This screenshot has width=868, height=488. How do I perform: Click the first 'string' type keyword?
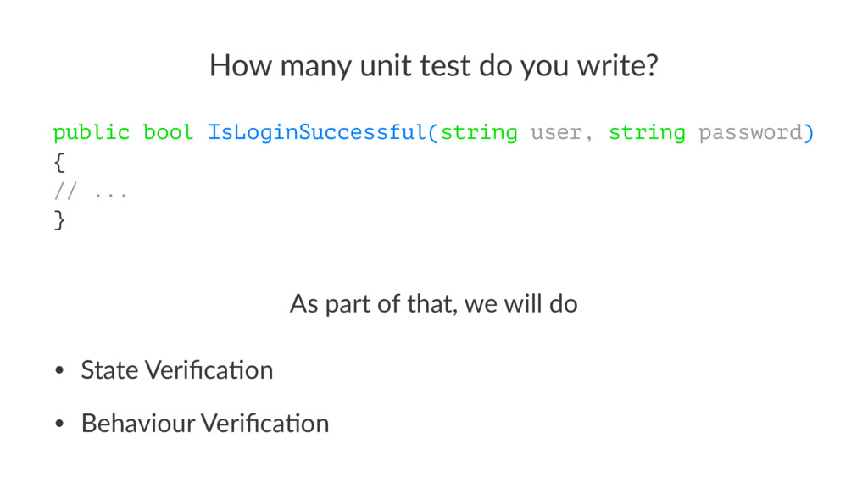click(x=479, y=133)
